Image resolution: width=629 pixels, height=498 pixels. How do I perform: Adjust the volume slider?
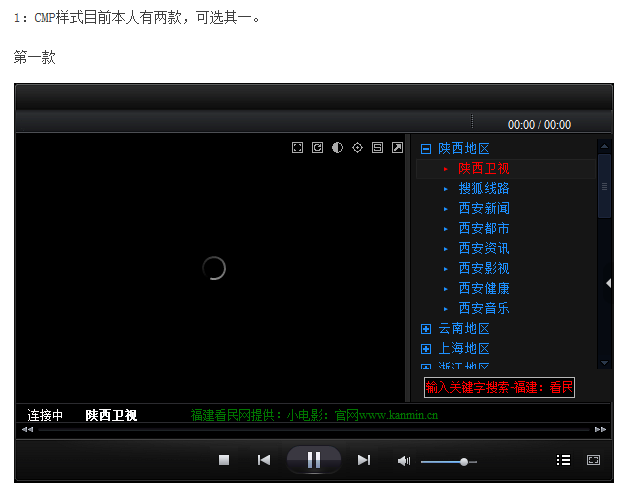(x=449, y=462)
